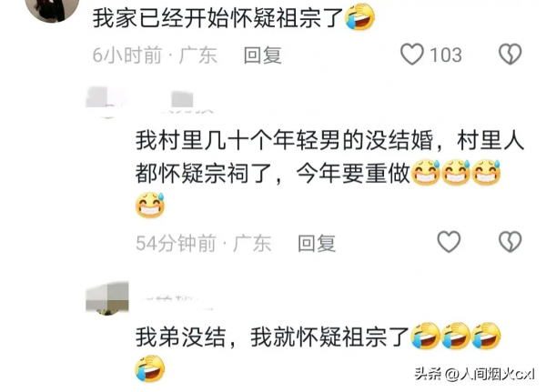The image size is (546, 392).
Task: Tap the laughing emoji after 怀疑祖宗了 top comment
Action: 360,17
